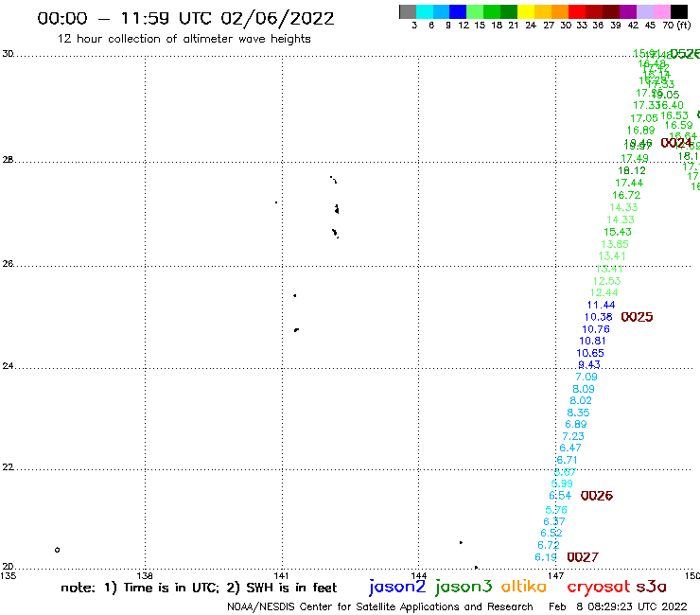Click the 141 longitude axis label
Screen dimensions: 700x615
(281, 575)
